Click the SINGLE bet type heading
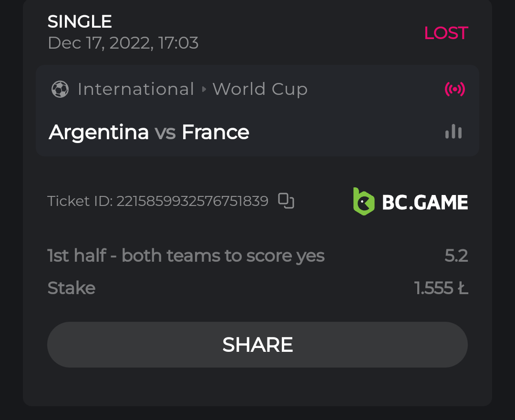515x420 pixels. (80, 21)
